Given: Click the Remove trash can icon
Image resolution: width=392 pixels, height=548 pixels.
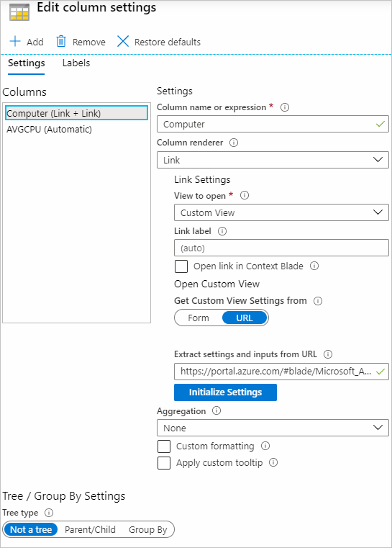Looking at the screenshot, I should [61, 41].
